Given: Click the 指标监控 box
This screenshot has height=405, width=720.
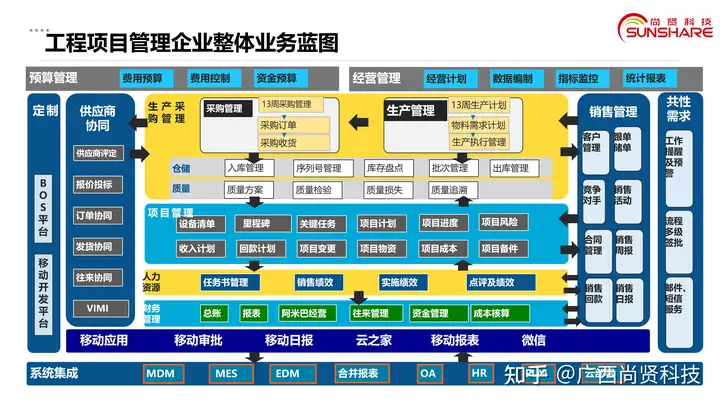Looking at the screenshot, I should point(582,79).
